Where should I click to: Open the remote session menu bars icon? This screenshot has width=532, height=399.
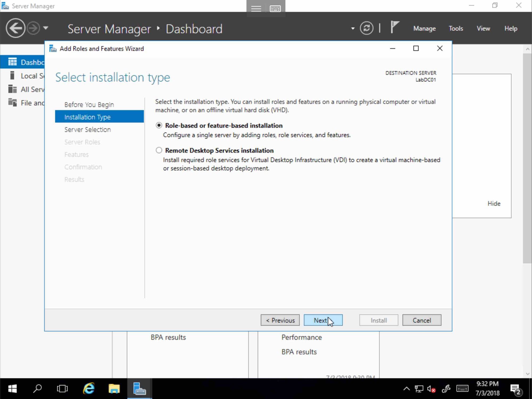tap(256, 9)
